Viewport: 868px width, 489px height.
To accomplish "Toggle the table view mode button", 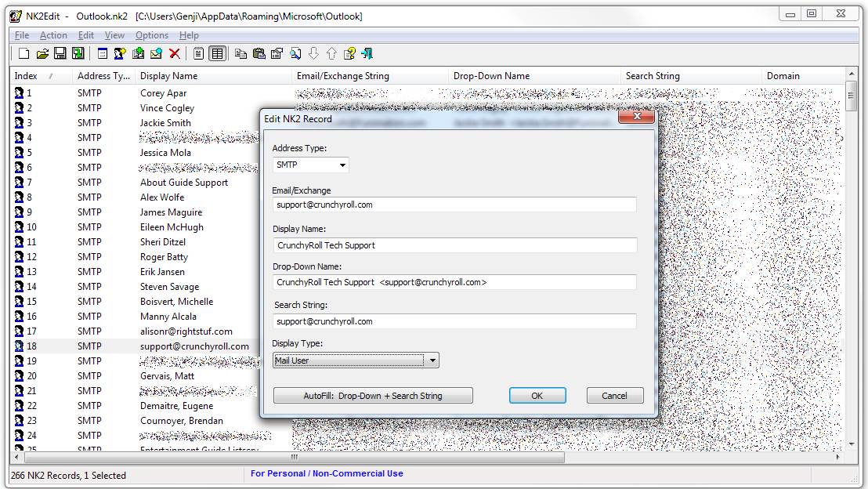I will coord(218,54).
